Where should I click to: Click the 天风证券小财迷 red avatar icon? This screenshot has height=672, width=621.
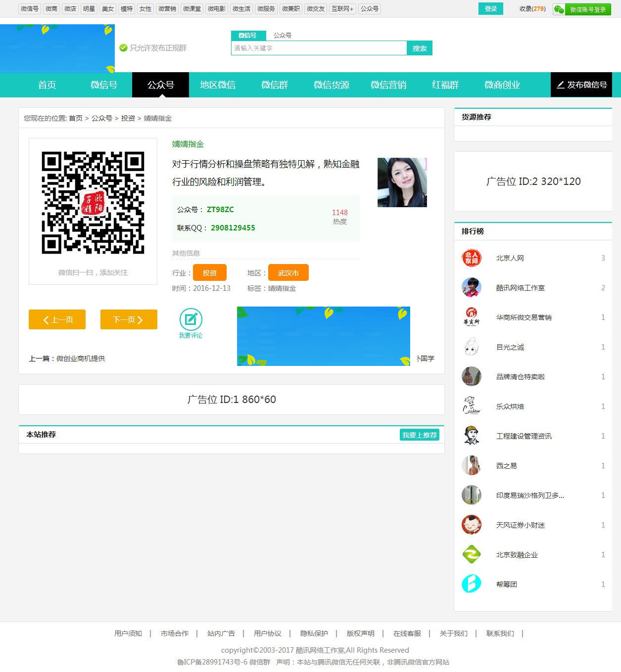coord(471,525)
